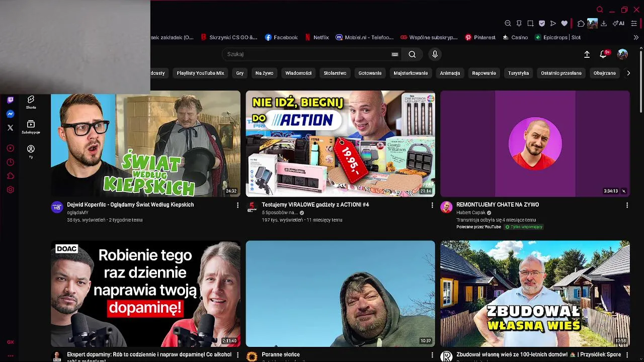The image size is (644, 362).
Task: Open Twitch in the Opera sidebar
Action: 10,100
